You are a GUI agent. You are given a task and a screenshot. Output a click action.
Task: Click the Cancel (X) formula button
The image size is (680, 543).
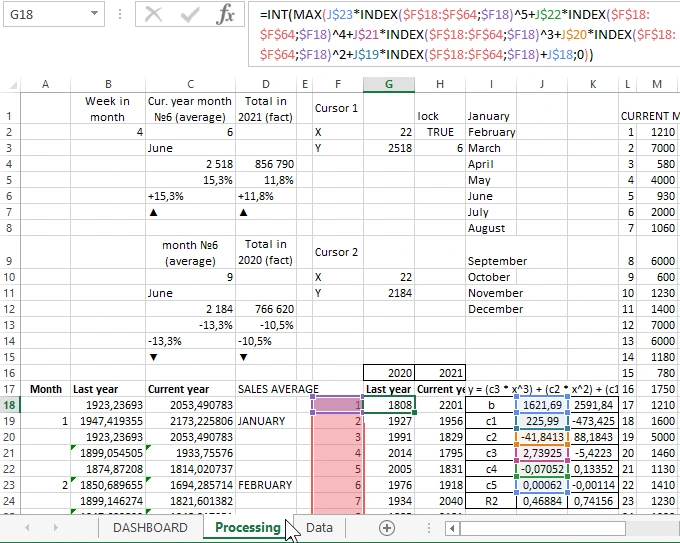(x=153, y=15)
